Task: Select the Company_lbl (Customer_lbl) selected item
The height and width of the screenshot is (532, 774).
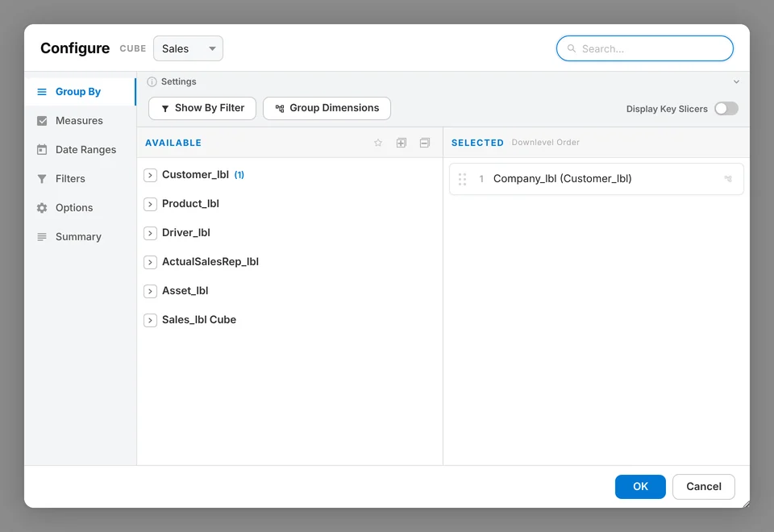Action: (x=597, y=179)
